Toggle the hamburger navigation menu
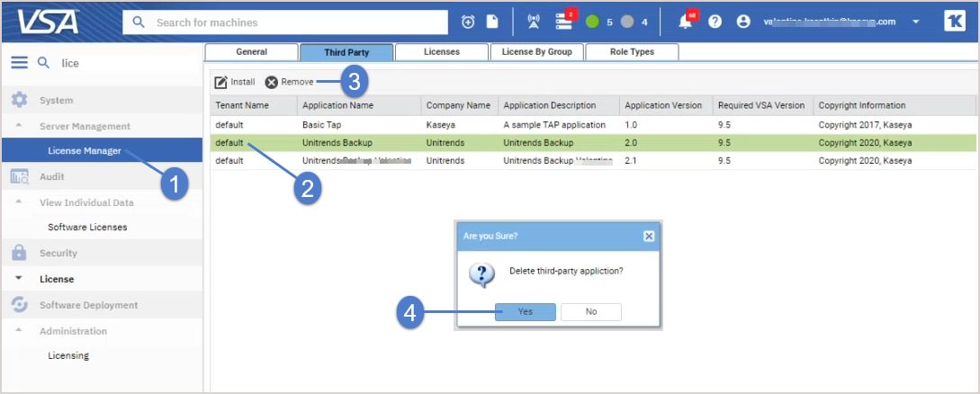This screenshot has height=394, width=980. pyautogui.click(x=20, y=62)
